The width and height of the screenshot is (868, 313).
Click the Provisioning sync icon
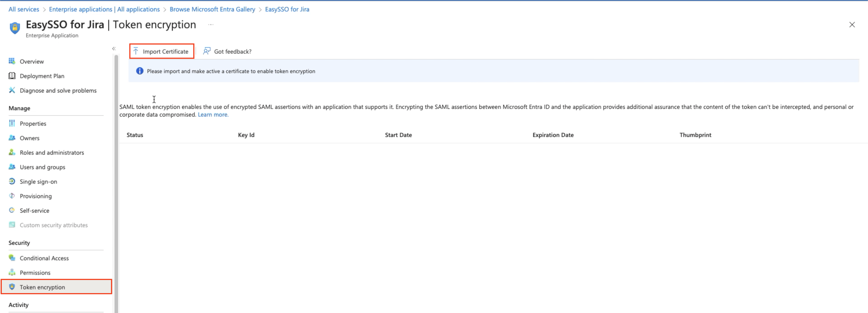(x=12, y=196)
